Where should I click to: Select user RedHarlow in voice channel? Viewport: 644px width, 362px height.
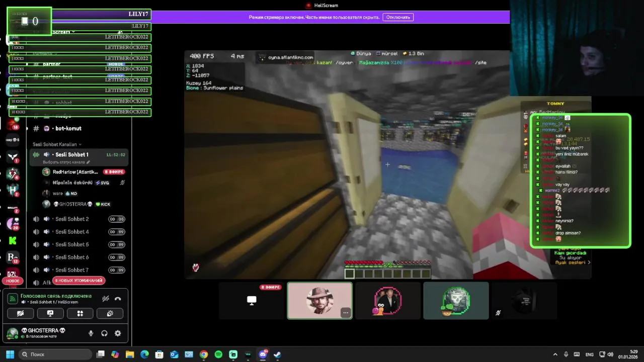point(84,172)
